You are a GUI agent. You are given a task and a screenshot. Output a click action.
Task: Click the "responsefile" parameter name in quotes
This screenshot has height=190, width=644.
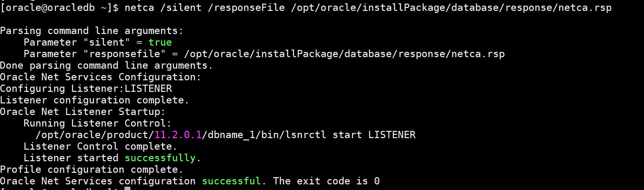click(x=127, y=54)
